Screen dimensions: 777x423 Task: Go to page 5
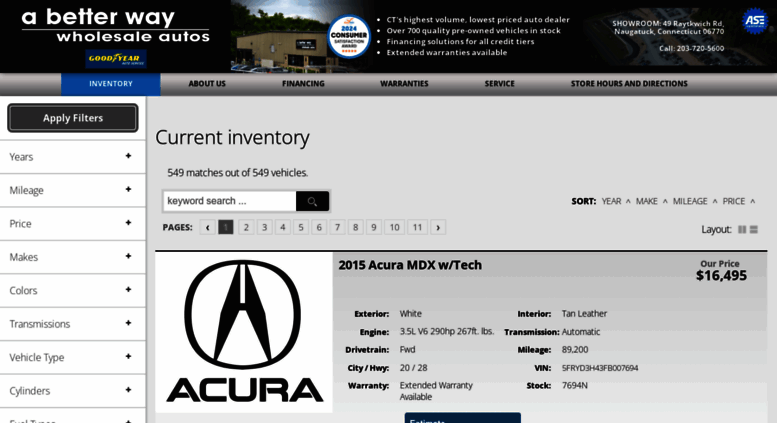pyautogui.click(x=301, y=227)
